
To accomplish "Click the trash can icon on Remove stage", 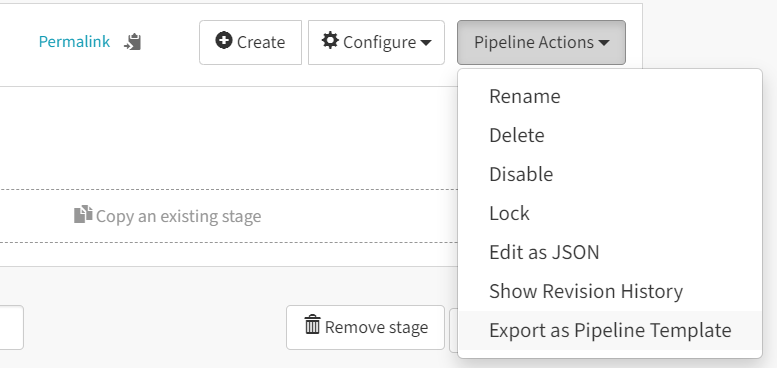I will tap(312, 324).
